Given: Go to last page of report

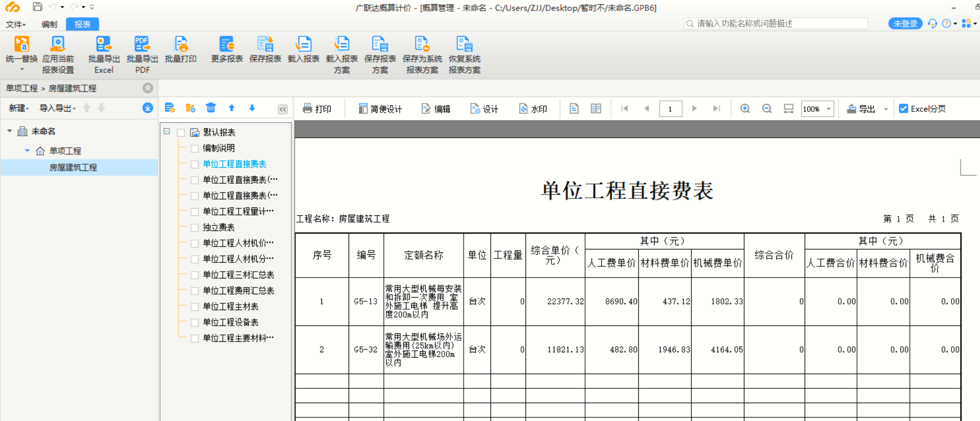Looking at the screenshot, I should tap(717, 109).
